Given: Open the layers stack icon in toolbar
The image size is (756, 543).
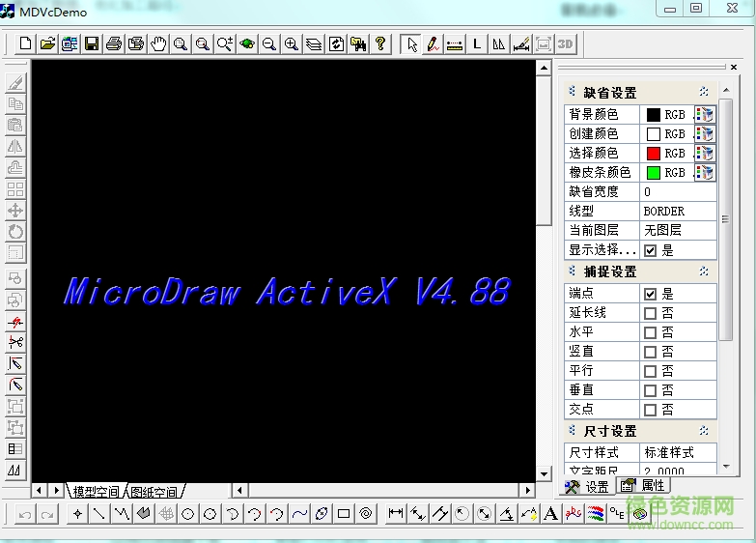Looking at the screenshot, I should tap(314, 43).
